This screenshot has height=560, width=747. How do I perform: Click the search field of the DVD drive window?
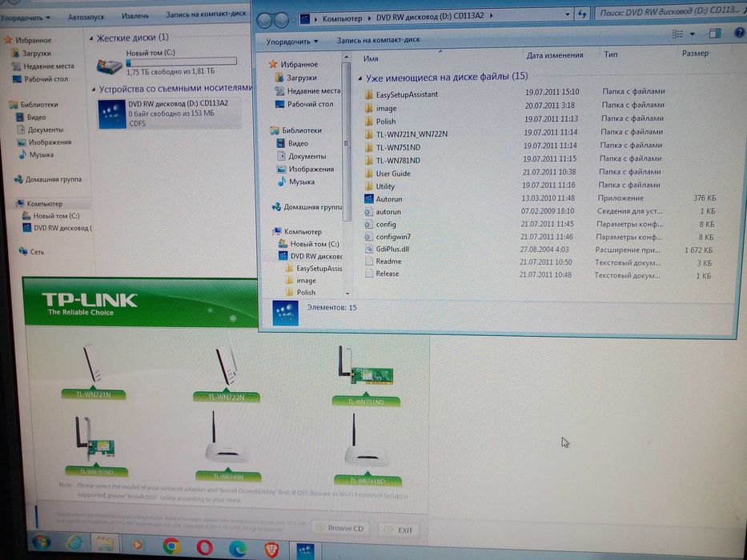click(669, 12)
